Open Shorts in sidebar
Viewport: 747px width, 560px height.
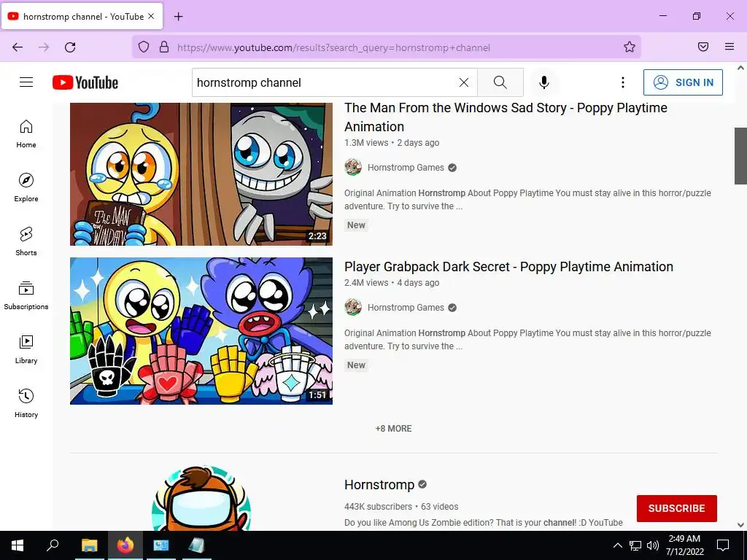tap(26, 241)
